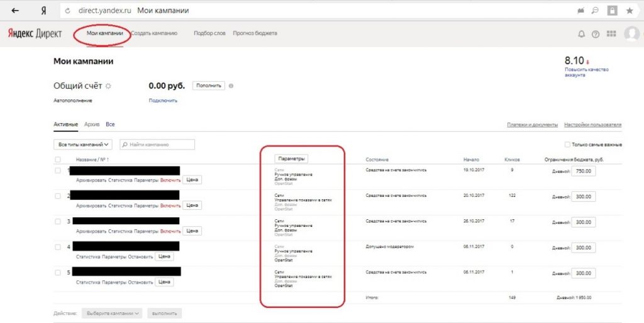644x323 pixels.
Task: Tick the checkbox for campaign 5
Action: tap(58, 273)
